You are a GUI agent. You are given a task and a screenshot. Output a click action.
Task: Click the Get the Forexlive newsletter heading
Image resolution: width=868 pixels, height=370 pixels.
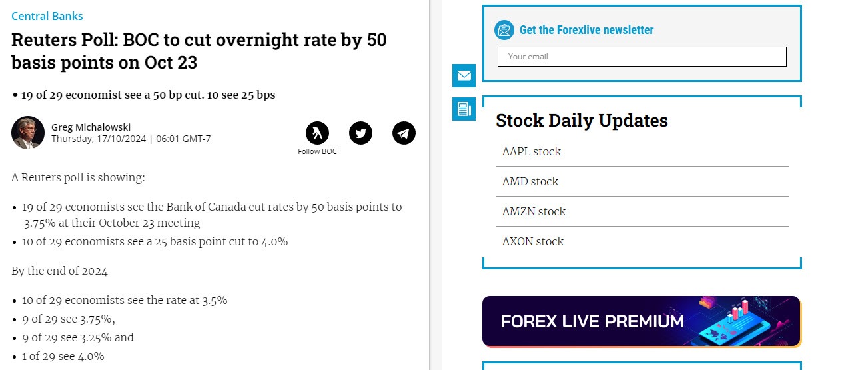click(586, 30)
